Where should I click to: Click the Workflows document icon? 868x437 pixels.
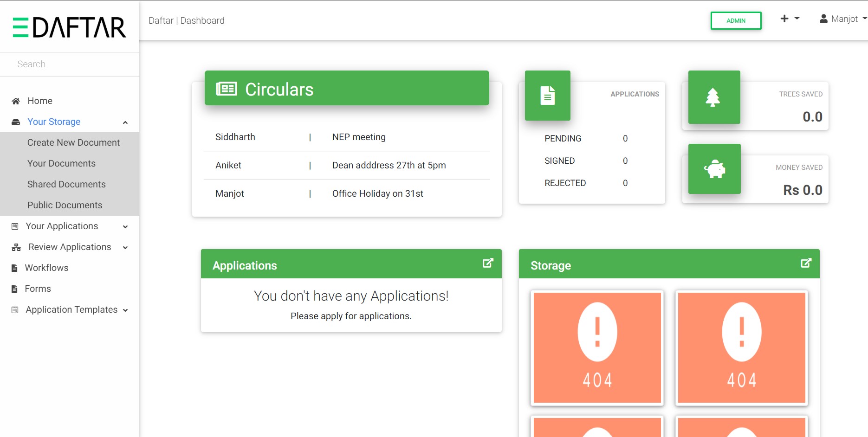pos(14,268)
